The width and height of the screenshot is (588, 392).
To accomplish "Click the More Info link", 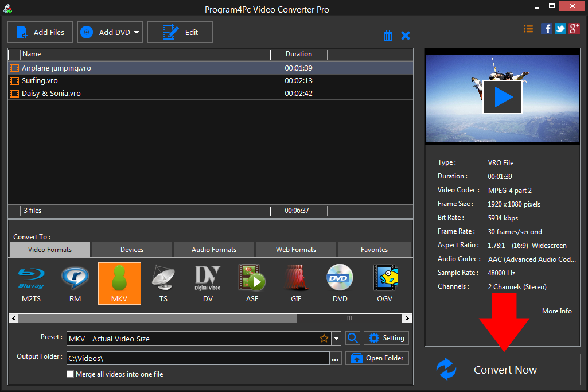I will click(x=556, y=311).
